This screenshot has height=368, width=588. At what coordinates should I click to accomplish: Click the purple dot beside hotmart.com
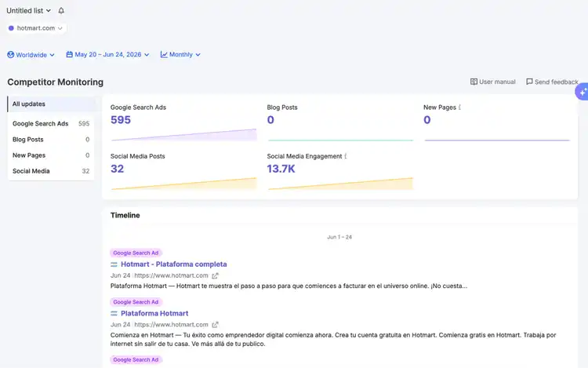point(11,28)
